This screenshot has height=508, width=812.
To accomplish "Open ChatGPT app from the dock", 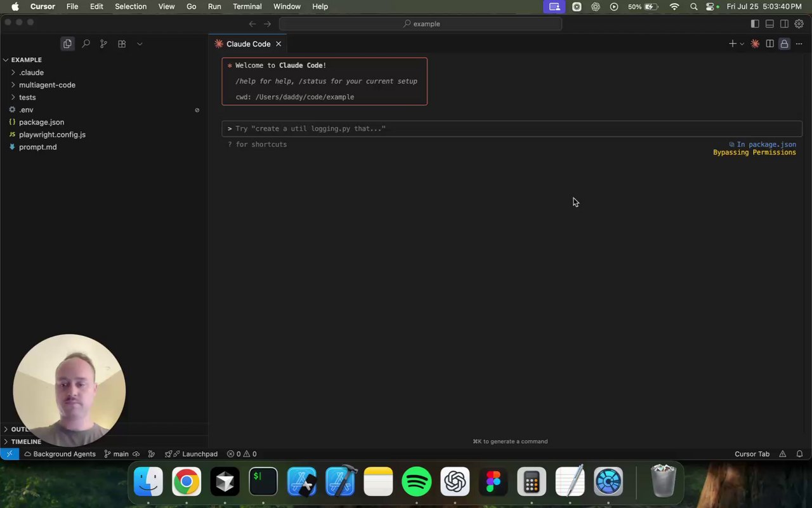I will pyautogui.click(x=455, y=481).
